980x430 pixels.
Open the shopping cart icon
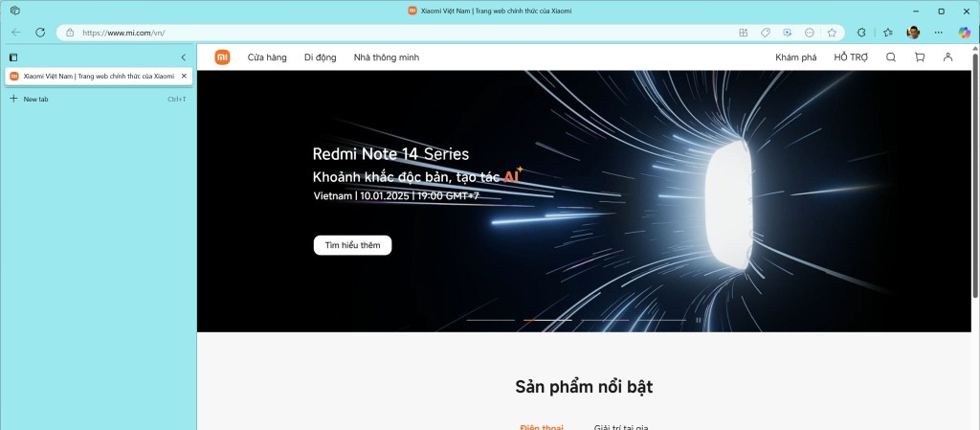pyautogui.click(x=920, y=57)
